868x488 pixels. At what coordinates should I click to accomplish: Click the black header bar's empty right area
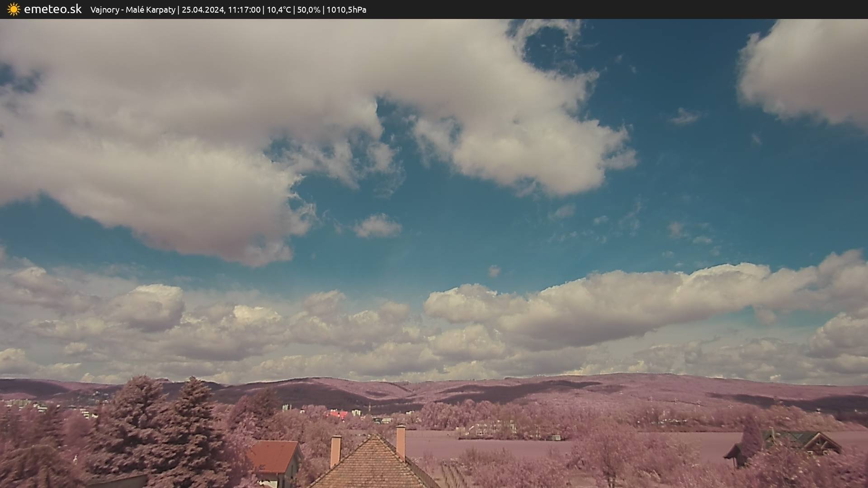633,9
